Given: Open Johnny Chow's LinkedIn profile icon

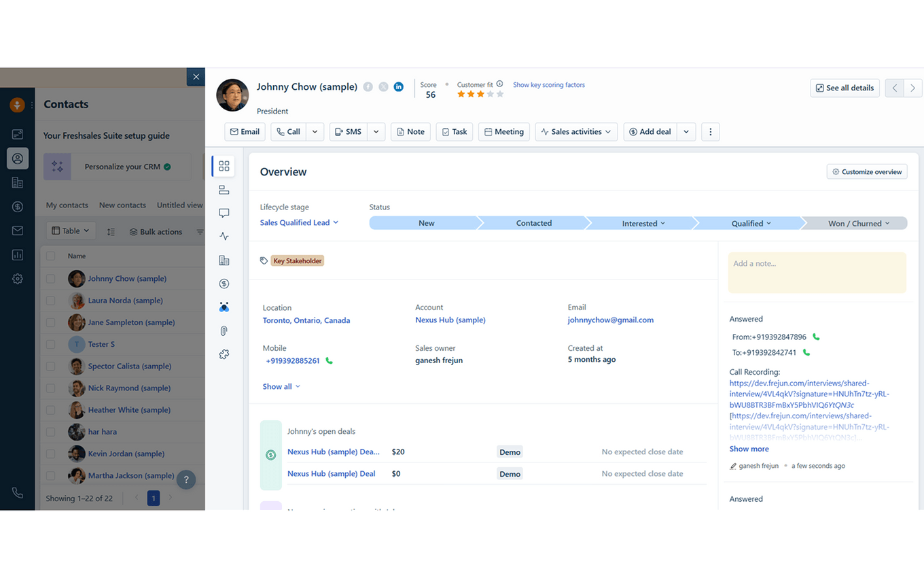Looking at the screenshot, I should click(399, 87).
